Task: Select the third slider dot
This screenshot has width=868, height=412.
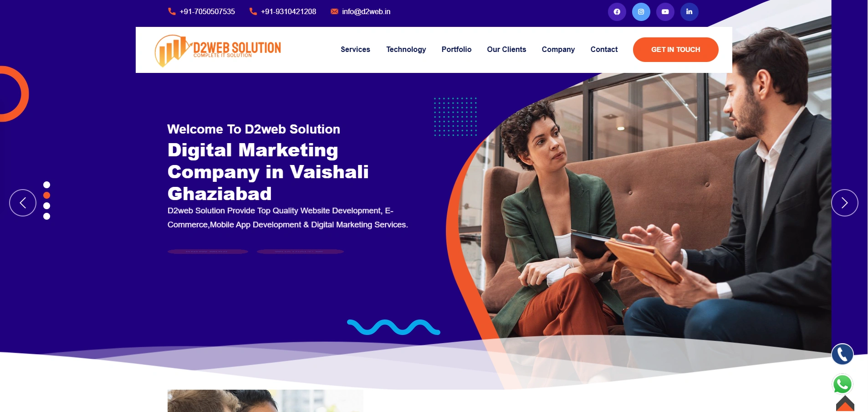Action: pos(46,206)
